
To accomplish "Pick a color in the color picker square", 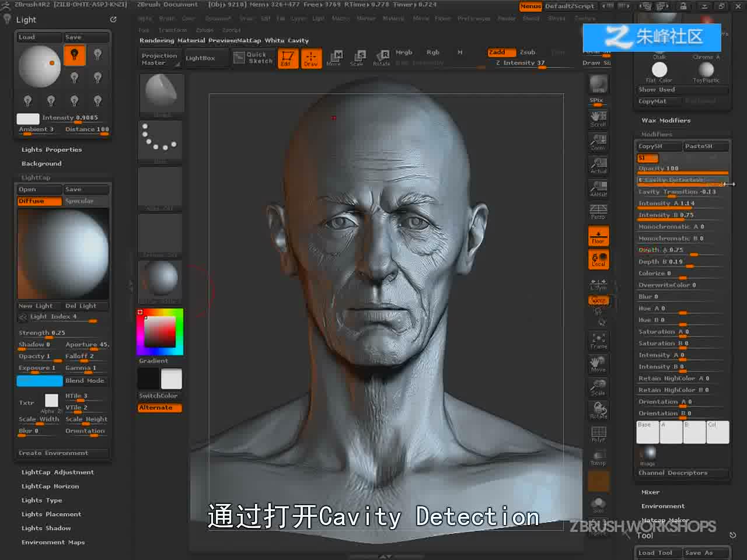I will (160, 331).
